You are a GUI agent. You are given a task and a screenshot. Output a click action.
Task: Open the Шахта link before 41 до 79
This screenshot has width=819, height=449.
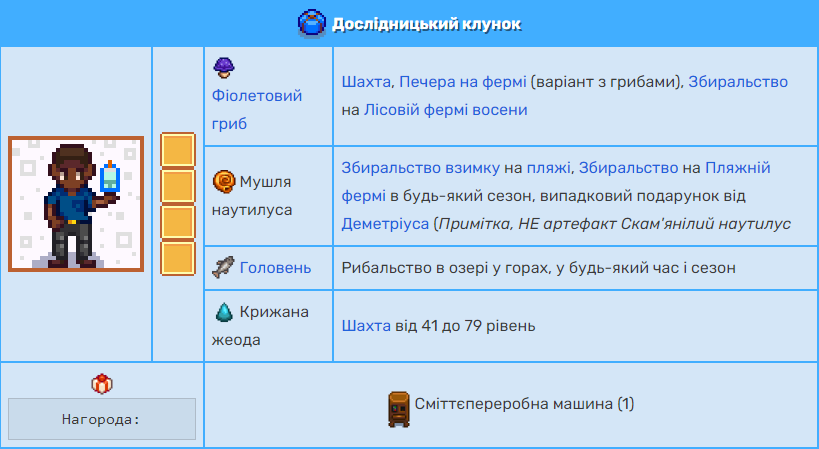(x=366, y=326)
